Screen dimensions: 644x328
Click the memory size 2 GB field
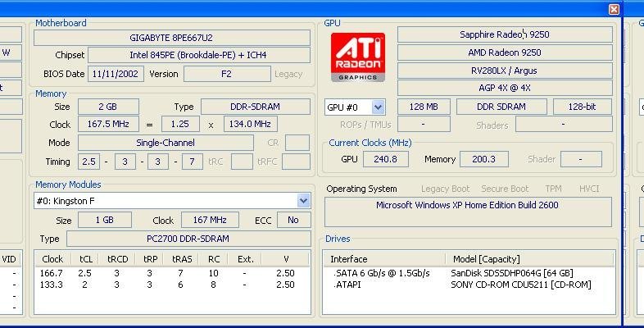pos(108,107)
